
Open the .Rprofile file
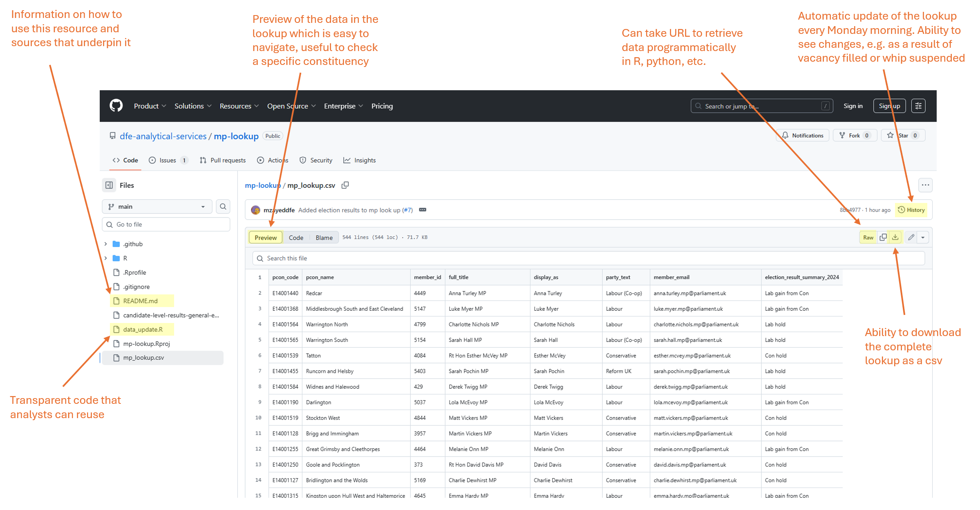[x=134, y=273]
